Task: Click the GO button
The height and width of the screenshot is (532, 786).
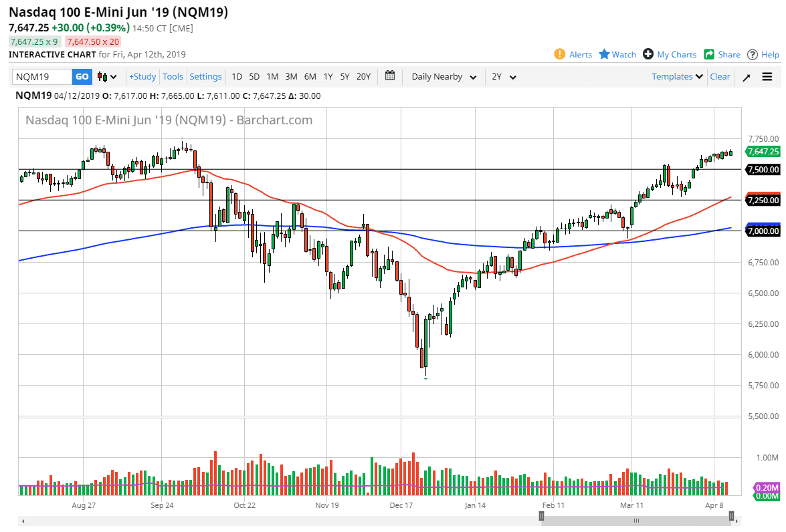Action: [82, 77]
